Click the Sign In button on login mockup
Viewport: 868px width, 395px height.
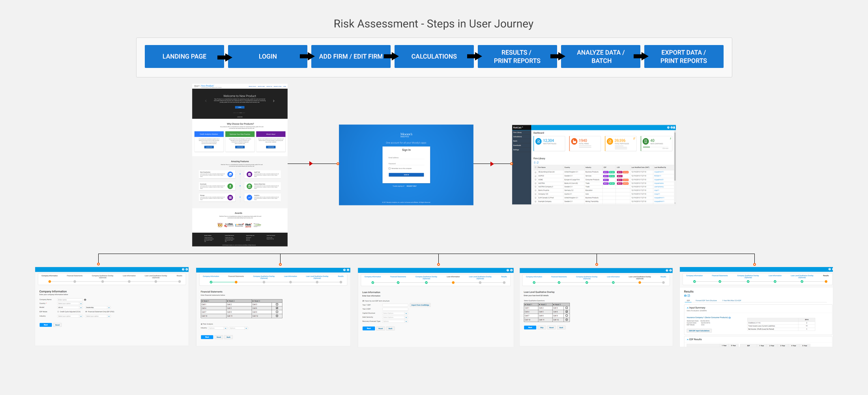pos(406,175)
